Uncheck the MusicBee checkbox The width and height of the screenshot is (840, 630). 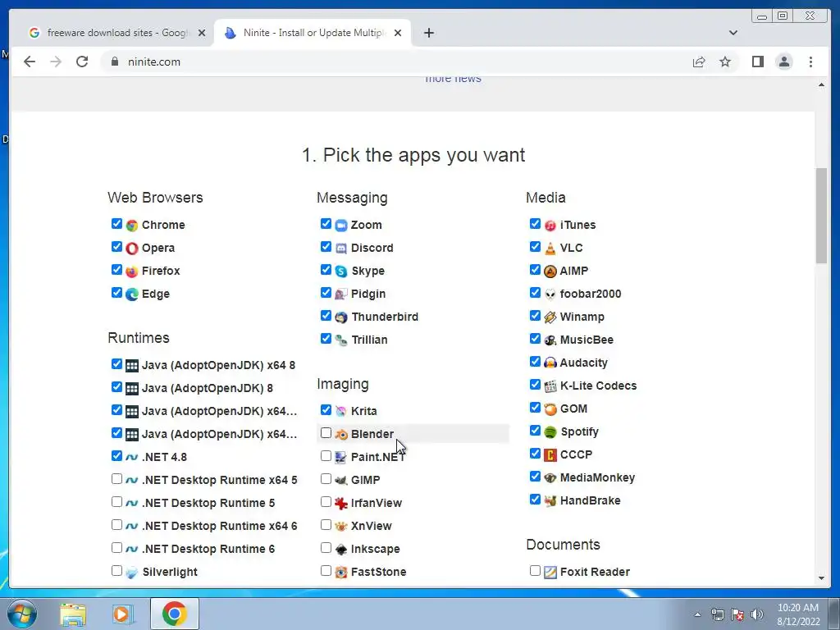click(535, 339)
